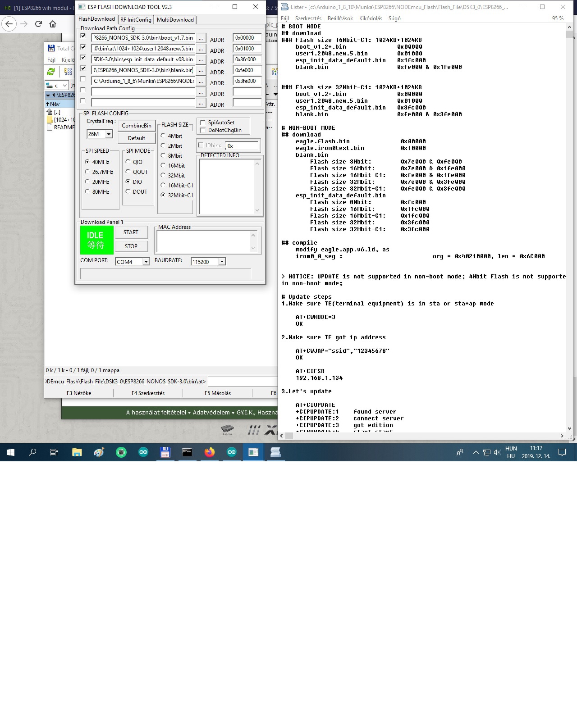Open Task View on the taskbar

[x=54, y=452]
